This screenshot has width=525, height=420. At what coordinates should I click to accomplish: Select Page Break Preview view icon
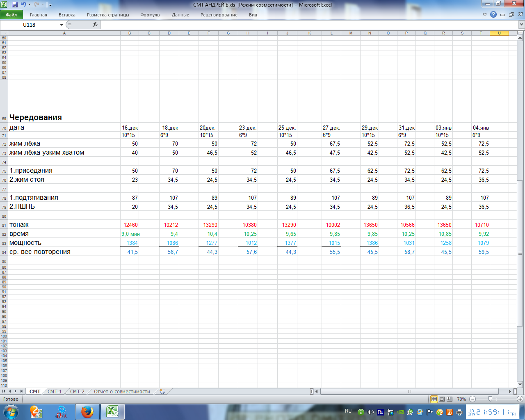click(449, 399)
